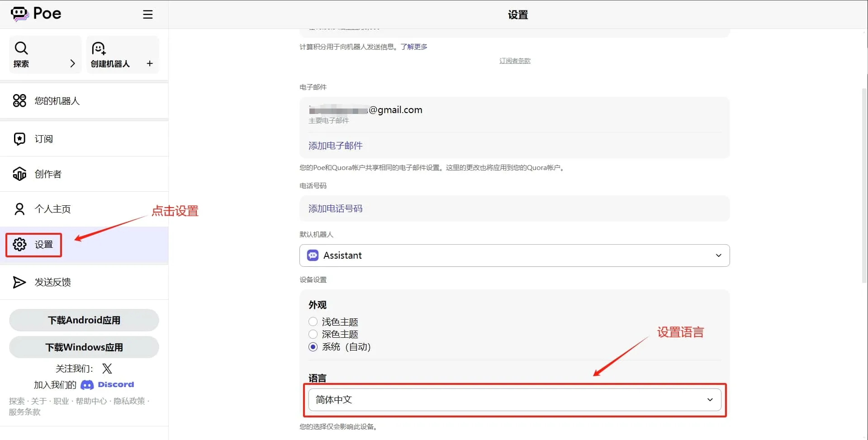Click the 隐私政策 footer link
The height and width of the screenshot is (440, 868).
tap(129, 401)
